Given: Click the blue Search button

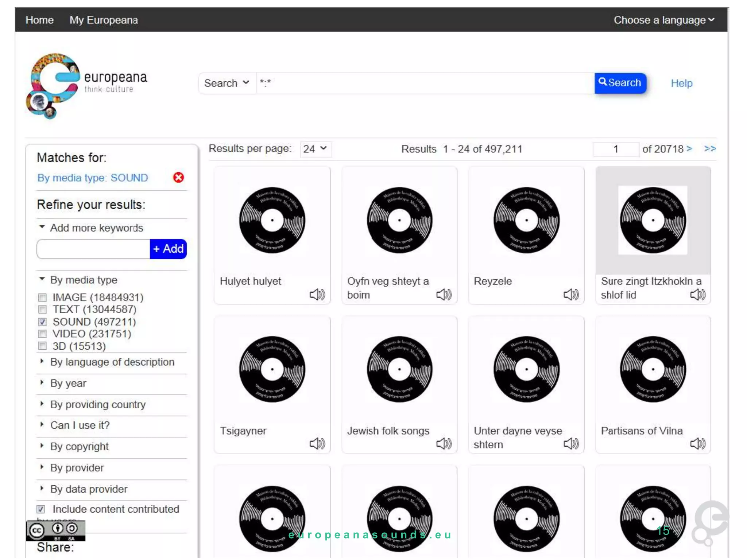Looking at the screenshot, I should click(620, 83).
